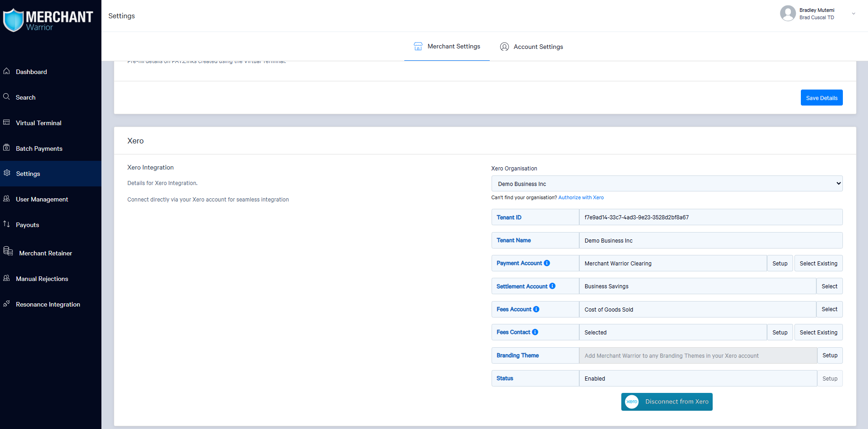Click the Settings gear icon in sidebar
This screenshot has width=868, height=429.
(x=7, y=173)
